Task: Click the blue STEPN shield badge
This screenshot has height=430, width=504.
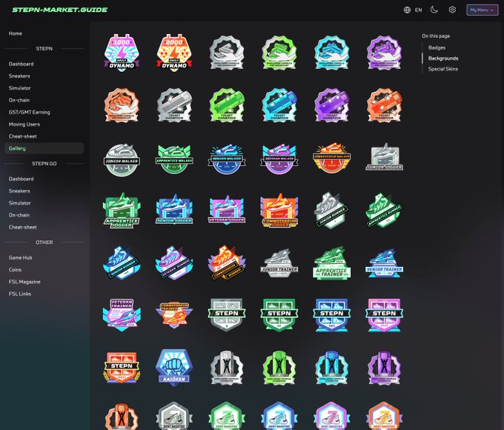Action: (332, 314)
